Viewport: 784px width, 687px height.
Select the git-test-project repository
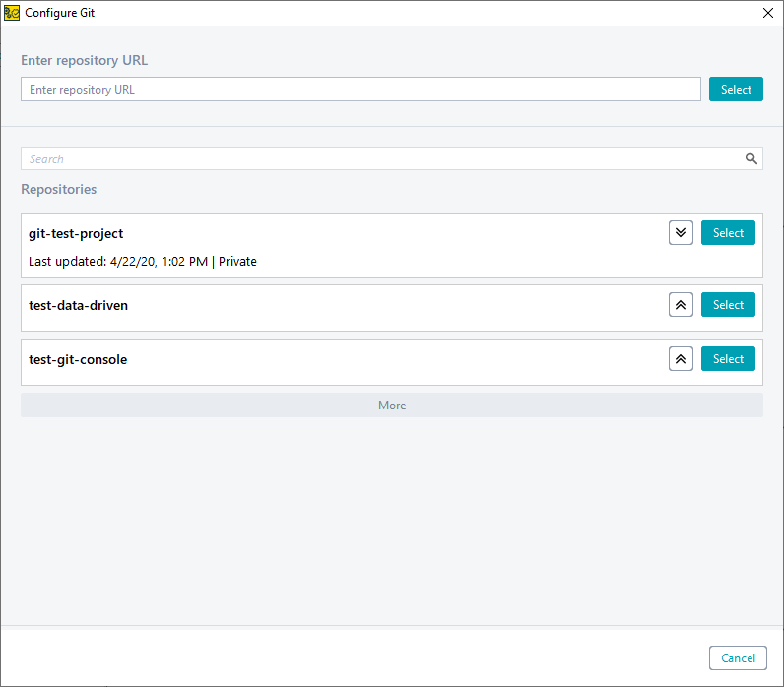click(x=728, y=233)
